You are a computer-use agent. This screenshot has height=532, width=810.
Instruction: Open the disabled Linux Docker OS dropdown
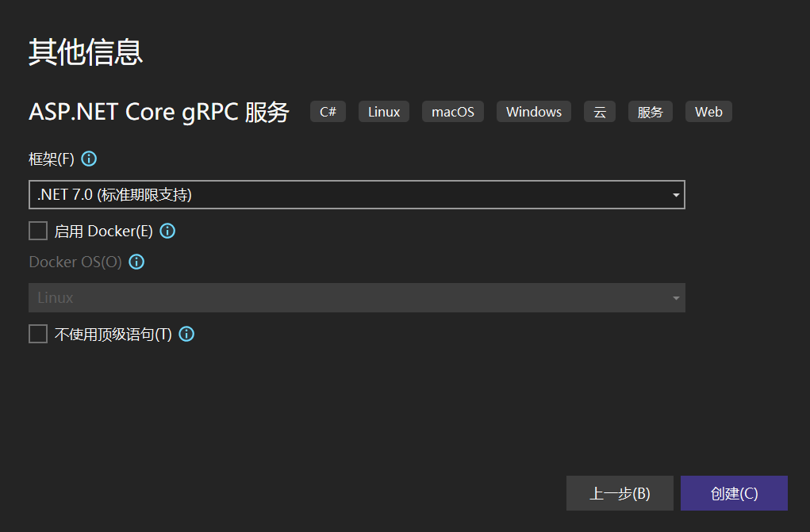(x=357, y=297)
